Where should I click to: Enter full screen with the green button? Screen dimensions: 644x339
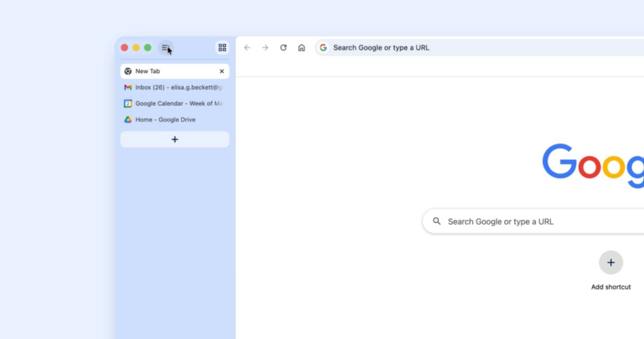tap(147, 48)
